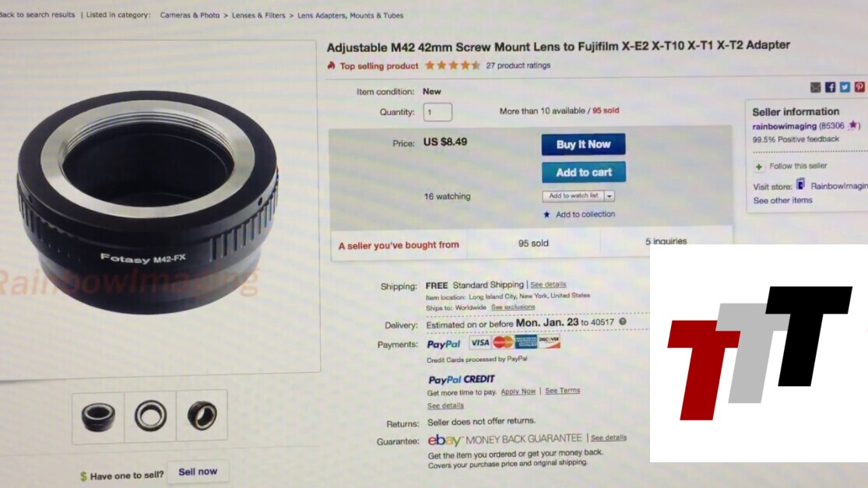868x488 pixels.
Task: Click the star icon for Add to collection
Action: pyautogui.click(x=546, y=215)
